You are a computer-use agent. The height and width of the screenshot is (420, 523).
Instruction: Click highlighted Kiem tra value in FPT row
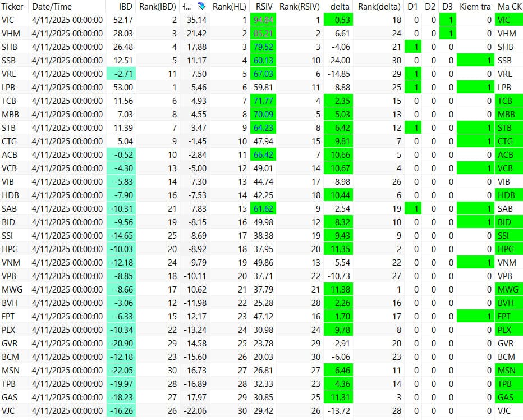475,317
